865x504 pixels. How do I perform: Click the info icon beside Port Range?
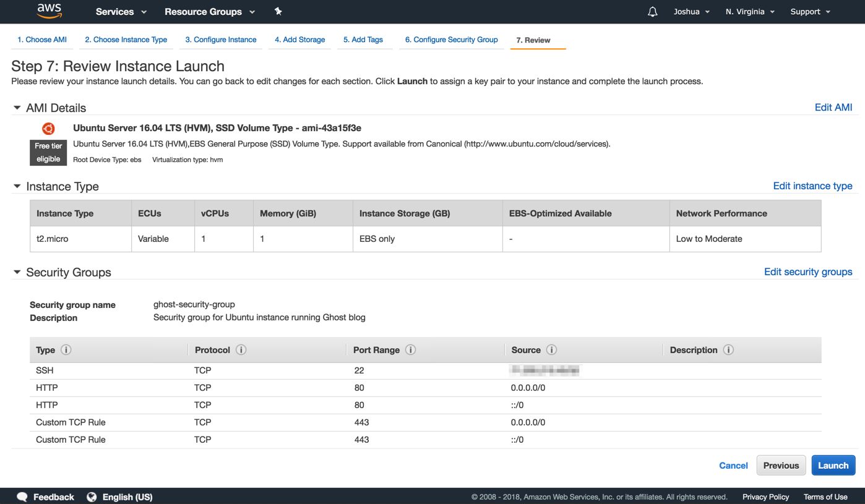coord(410,349)
